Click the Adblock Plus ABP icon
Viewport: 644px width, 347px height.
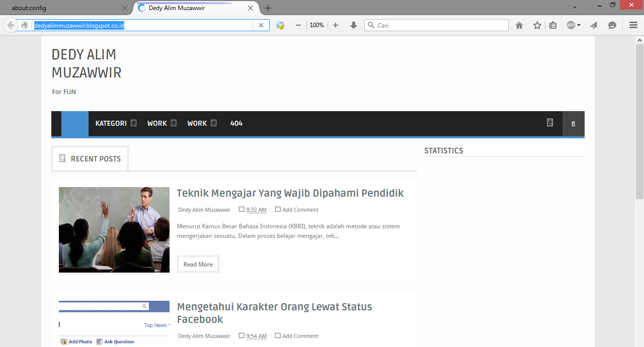tap(571, 25)
